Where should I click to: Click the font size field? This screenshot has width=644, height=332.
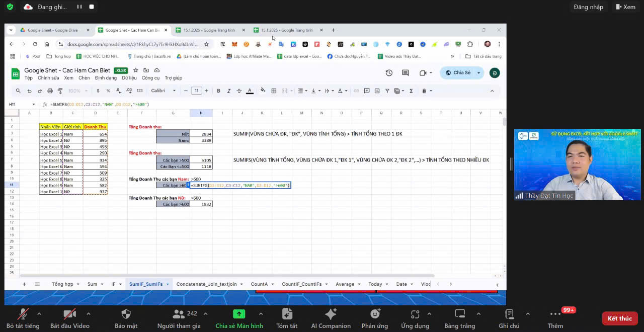(x=196, y=91)
